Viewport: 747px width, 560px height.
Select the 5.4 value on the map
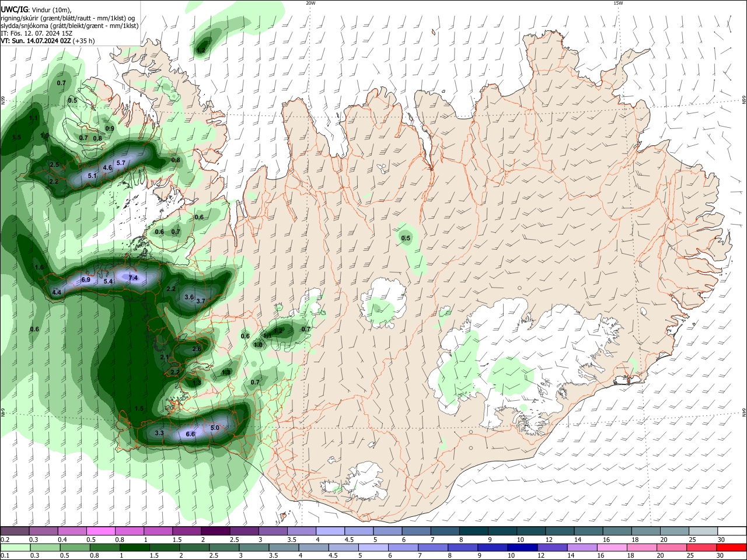pos(108,282)
